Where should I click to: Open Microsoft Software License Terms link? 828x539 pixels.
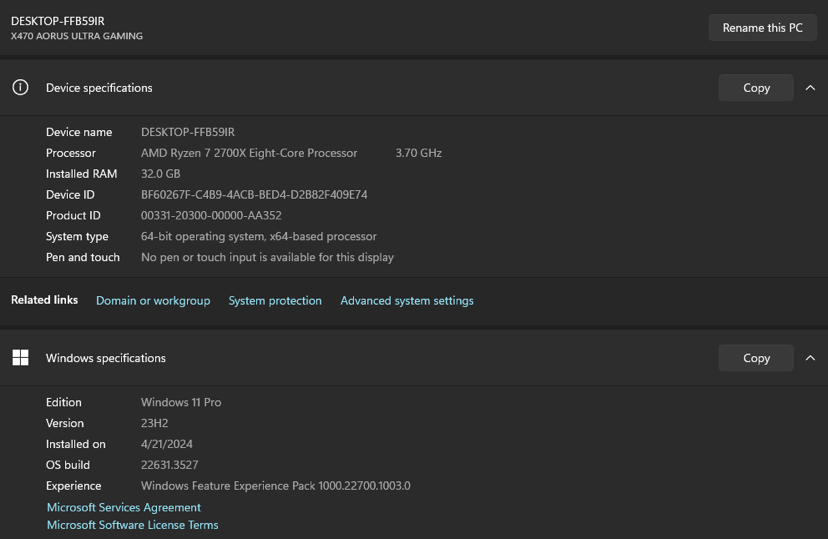(132, 525)
